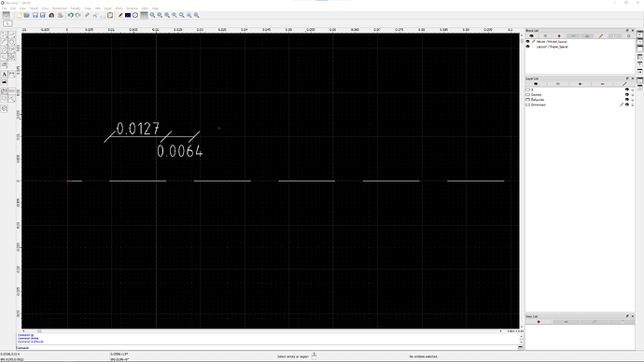The height and width of the screenshot is (362, 644).
Task: Toggle visibility of Dimension layer
Action: pos(627,105)
